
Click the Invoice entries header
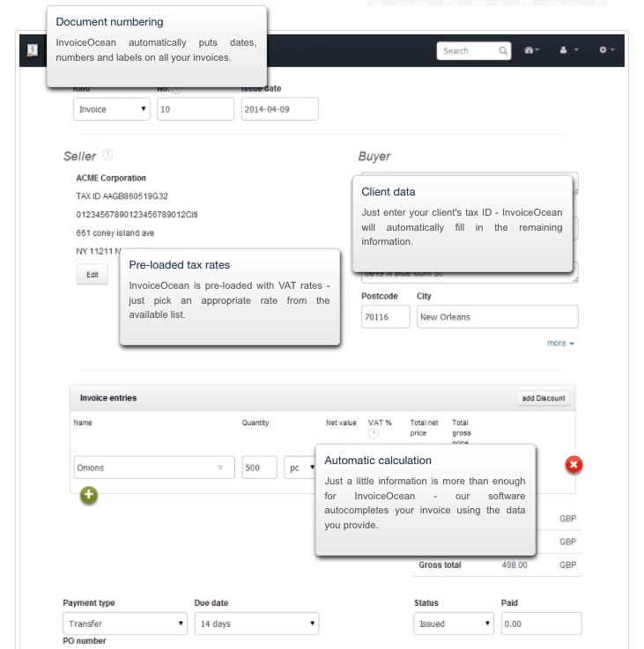pos(108,398)
